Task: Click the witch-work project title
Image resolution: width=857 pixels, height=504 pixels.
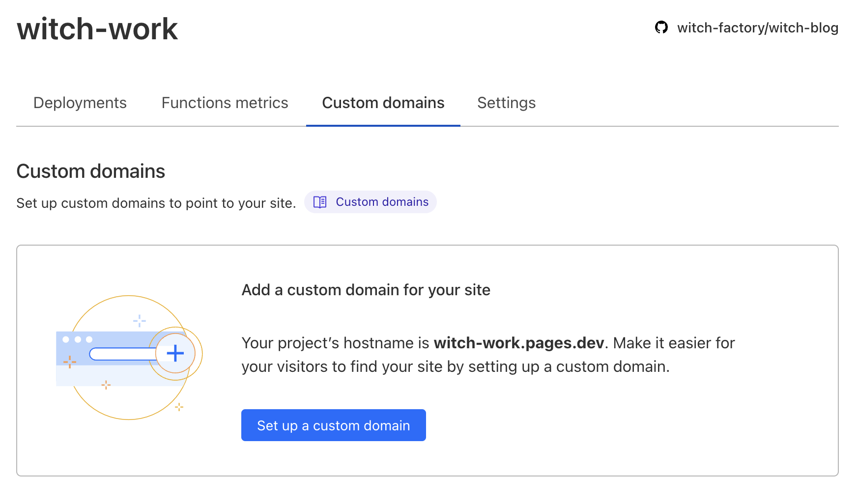Action: [97, 29]
